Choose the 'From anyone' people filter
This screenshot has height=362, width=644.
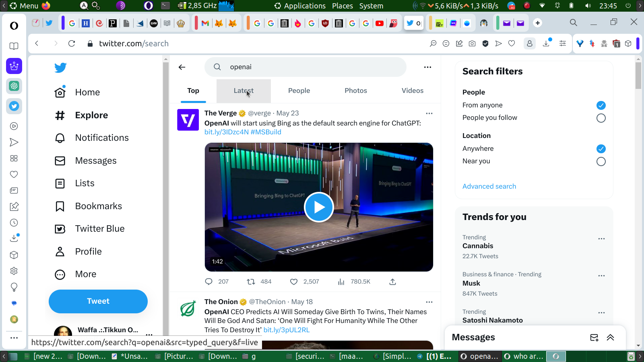pyautogui.click(x=601, y=105)
